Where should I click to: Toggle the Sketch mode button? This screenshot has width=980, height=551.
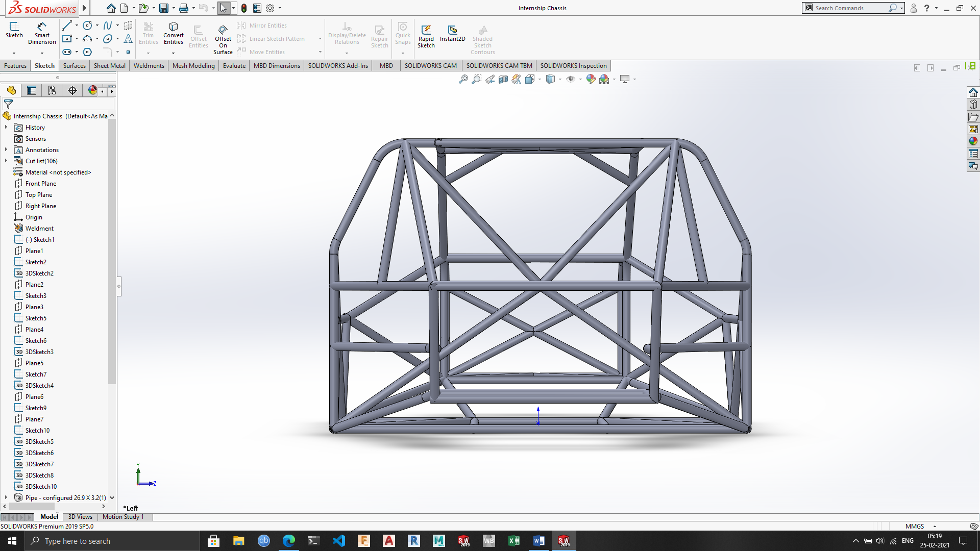[x=14, y=30]
